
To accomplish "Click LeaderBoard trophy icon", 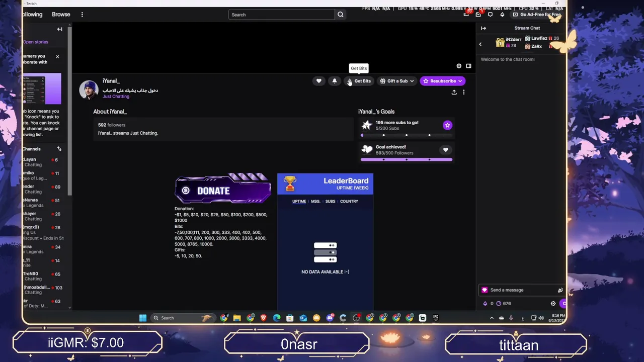I will [290, 184].
